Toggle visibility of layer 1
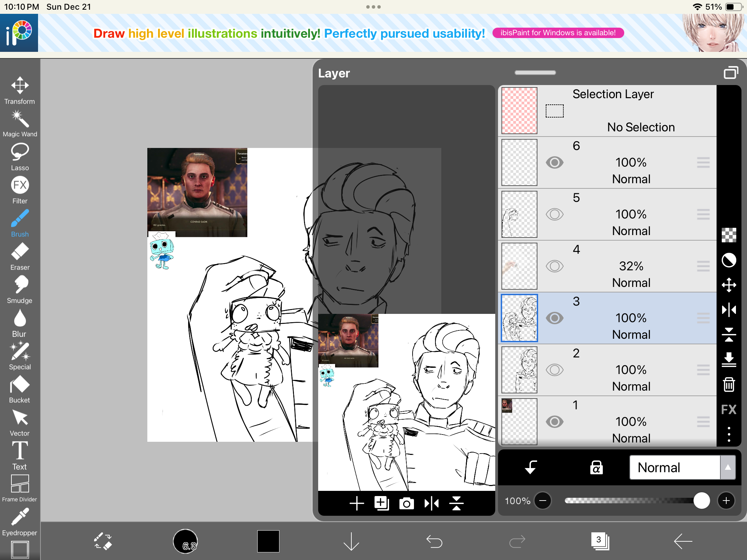 (x=554, y=422)
